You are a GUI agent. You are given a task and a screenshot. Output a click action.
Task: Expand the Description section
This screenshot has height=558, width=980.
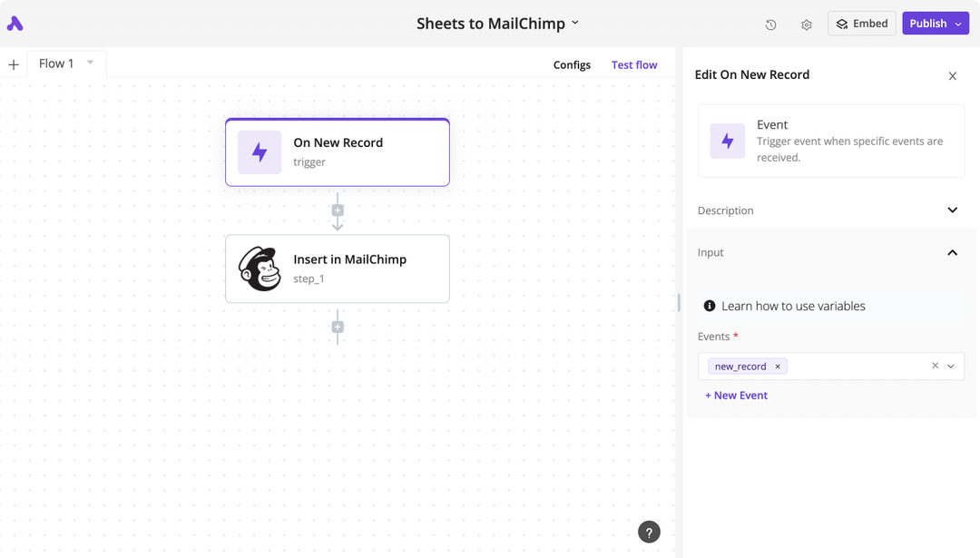click(953, 210)
